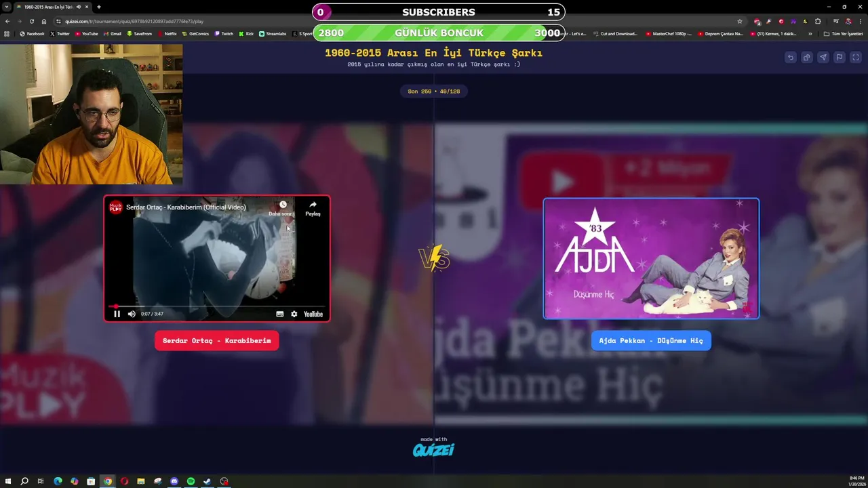Select the Ajda '83 album thumbnail
The image size is (868, 488).
point(651,258)
